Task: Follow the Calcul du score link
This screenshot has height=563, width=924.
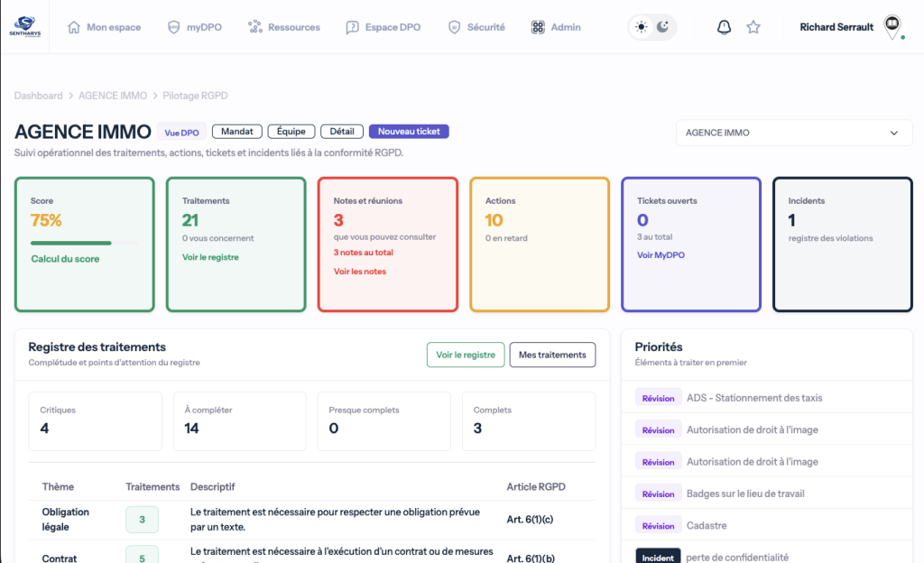Action: click(x=65, y=259)
